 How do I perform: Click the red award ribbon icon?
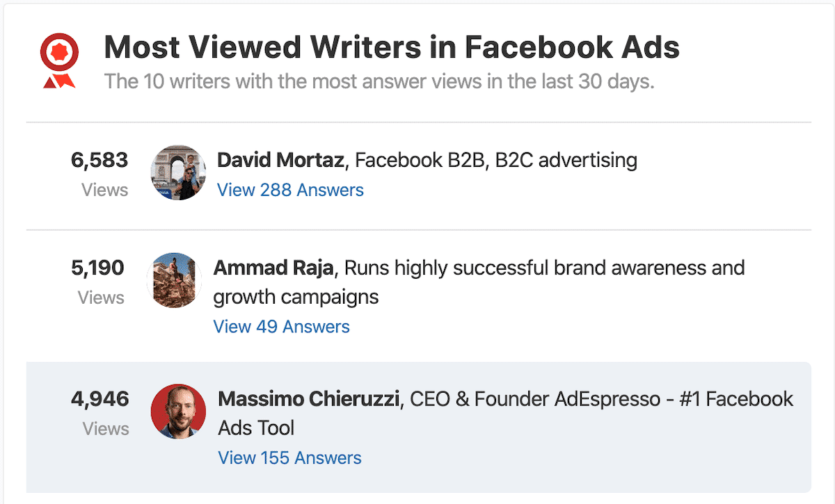point(58,60)
